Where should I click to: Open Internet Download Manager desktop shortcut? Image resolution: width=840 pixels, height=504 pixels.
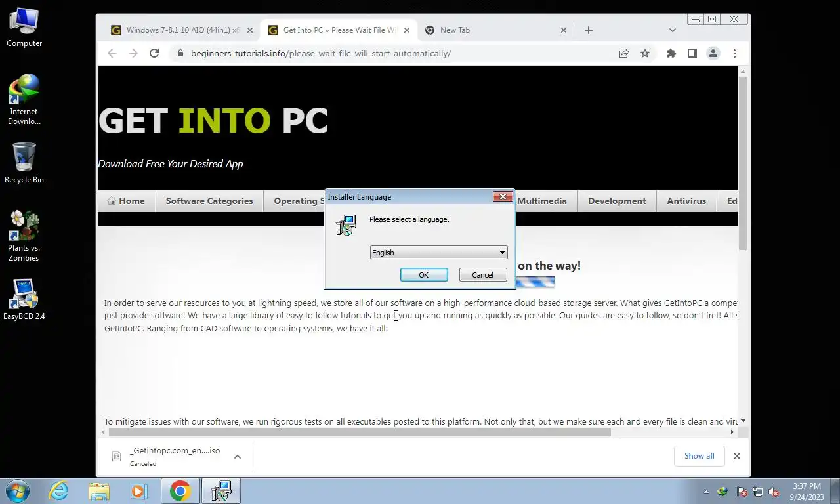click(24, 100)
